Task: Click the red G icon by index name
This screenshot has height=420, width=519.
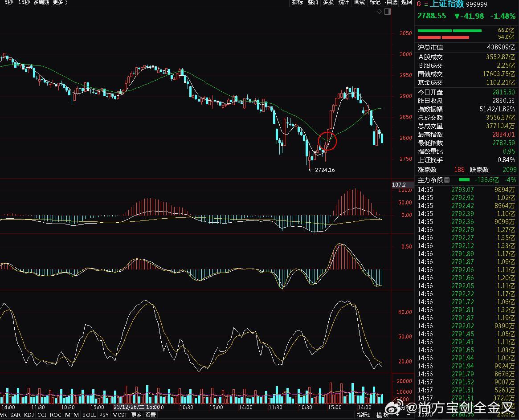Action: [x=419, y=4]
